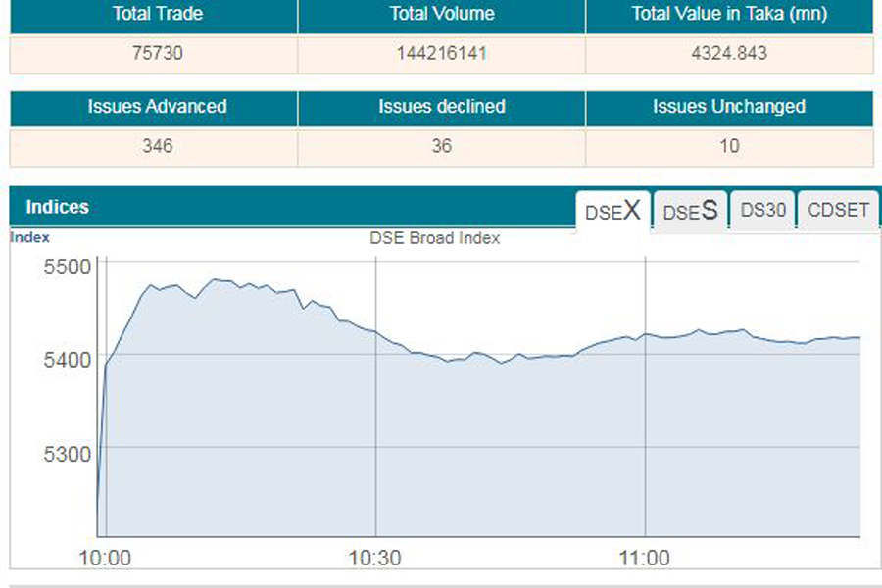Click the 346 issues advanced value

(x=157, y=146)
